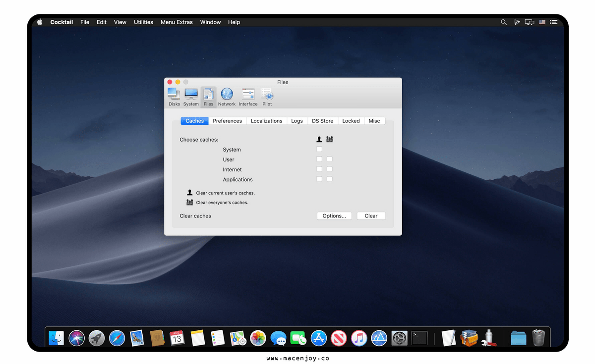Open the Menu Extras menu
This screenshot has width=595, height=364.
(177, 22)
